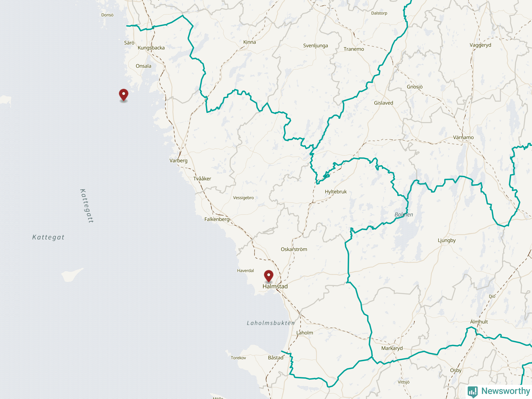Click the Laholmsbukten bay label
Viewport: 532px width, 399px height.
click(271, 323)
